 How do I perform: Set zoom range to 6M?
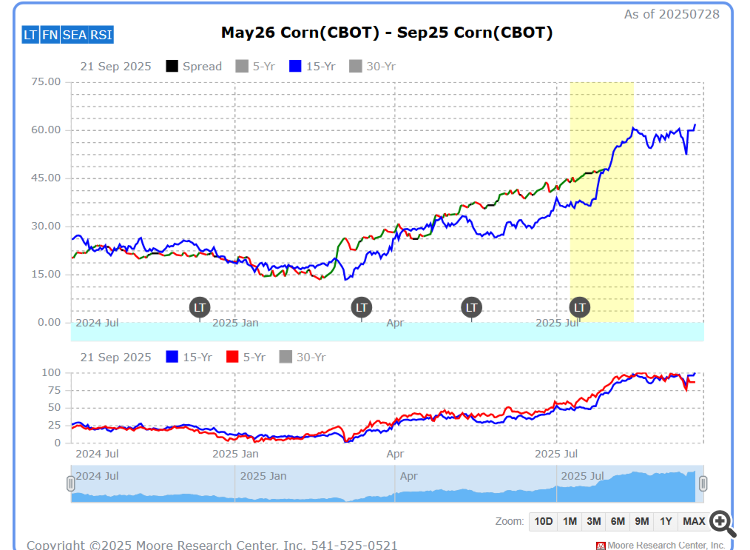point(618,521)
